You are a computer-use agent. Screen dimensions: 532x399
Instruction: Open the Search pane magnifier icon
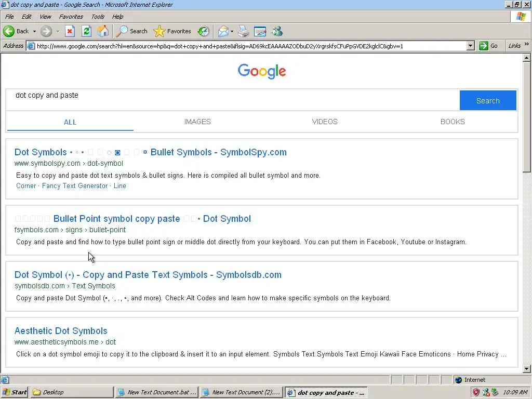click(122, 31)
